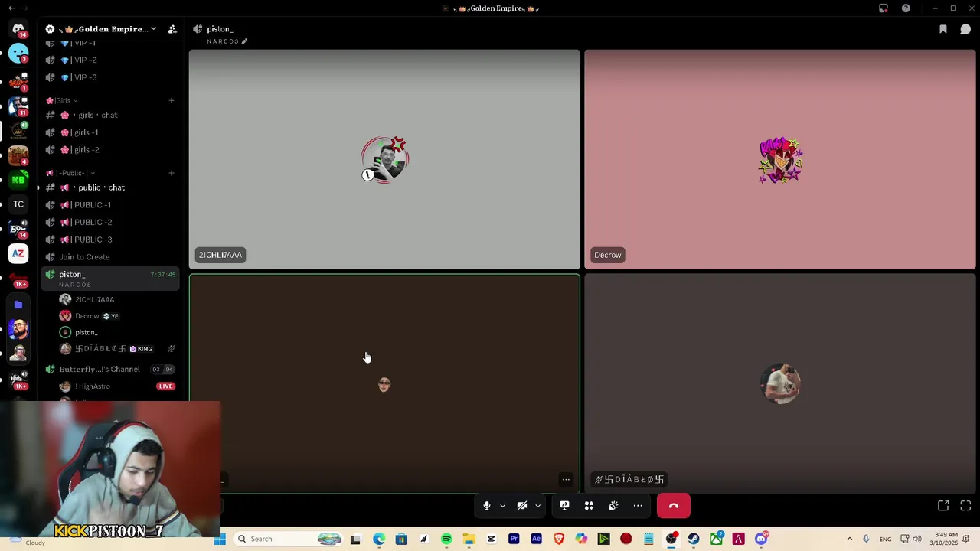980x551 pixels.
Task: Open After Effects from the taskbar
Action: [536, 539]
